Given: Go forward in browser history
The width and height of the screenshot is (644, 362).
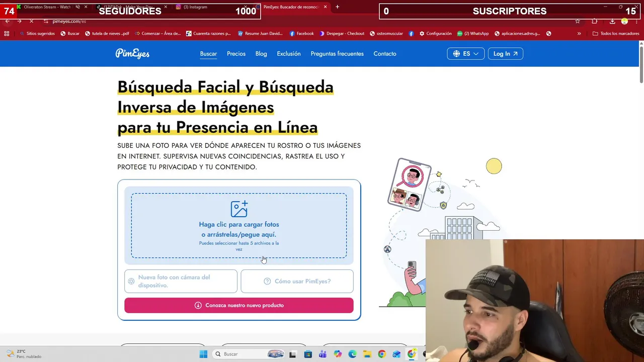Looking at the screenshot, I should pyautogui.click(x=19, y=21).
